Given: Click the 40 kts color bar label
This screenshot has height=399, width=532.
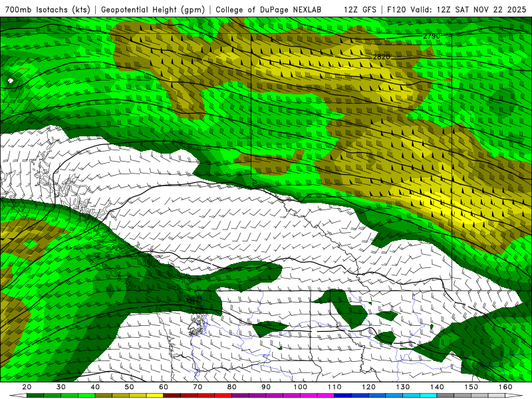Looking at the screenshot, I should pyautogui.click(x=95, y=387).
